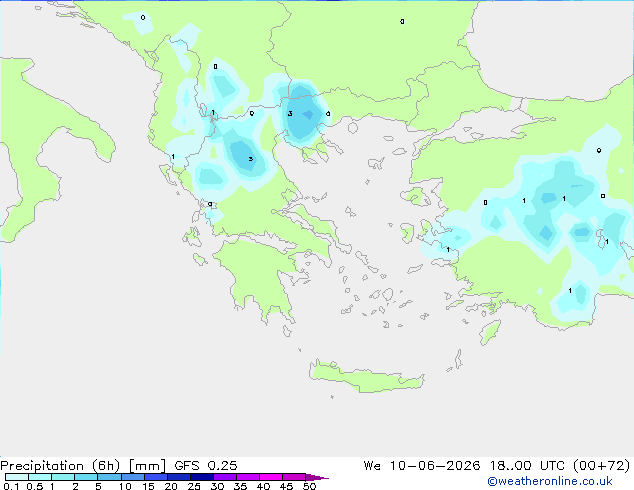The width and height of the screenshot is (634, 490).
Task: Click the '[mm]' unit label
Action: click(147, 466)
